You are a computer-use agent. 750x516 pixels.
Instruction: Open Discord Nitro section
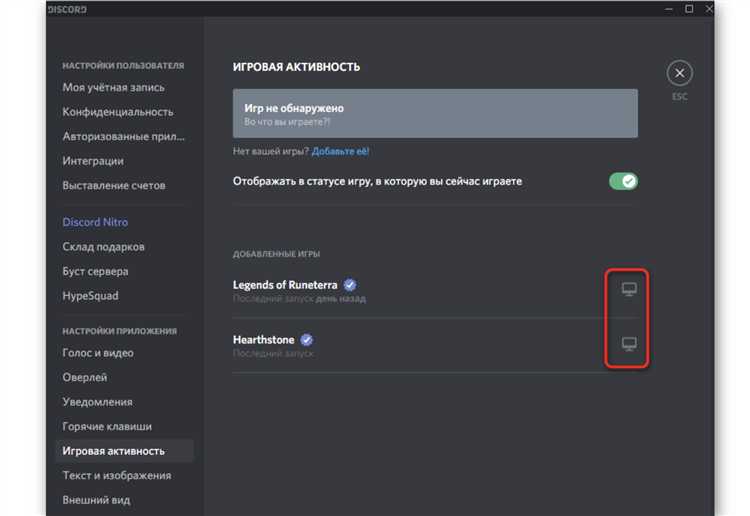pyautogui.click(x=95, y=222)
